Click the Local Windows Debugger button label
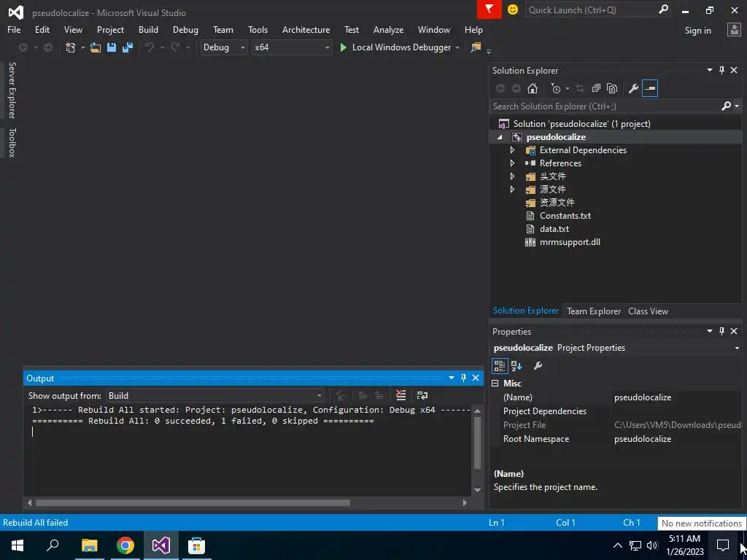The image size is (747, 560). [x=401, y=47]
